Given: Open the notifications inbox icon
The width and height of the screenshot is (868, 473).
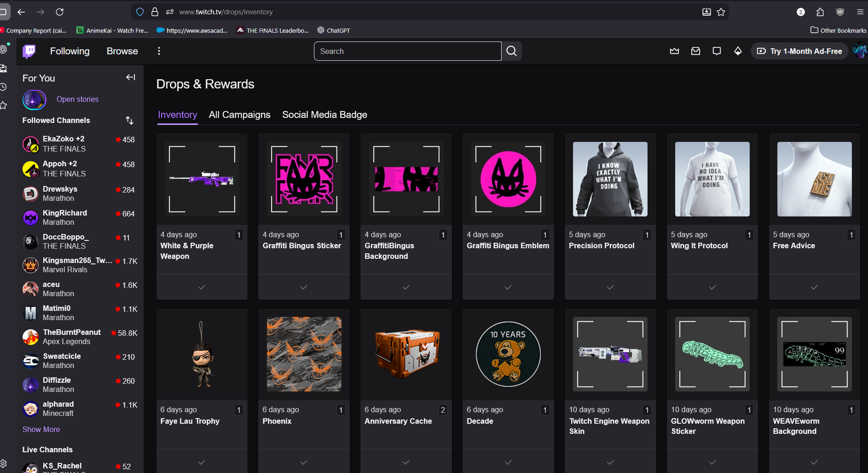Looking at the screenshot, I should tap(695, 51).
